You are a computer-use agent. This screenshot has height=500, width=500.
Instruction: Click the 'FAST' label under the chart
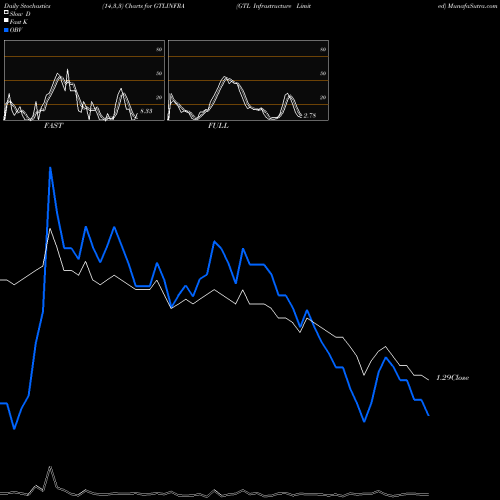pos(54,126)
